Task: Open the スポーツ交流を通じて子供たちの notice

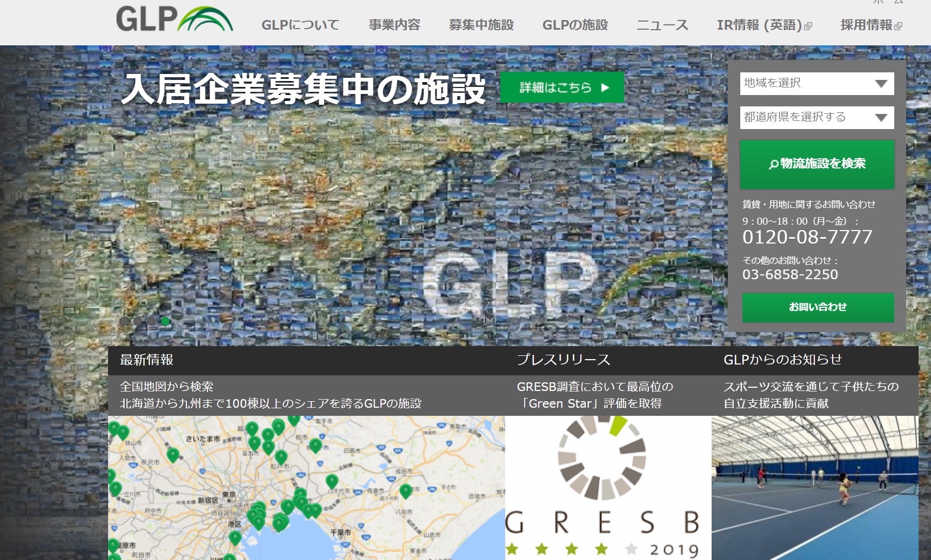Action: [811, 387]
